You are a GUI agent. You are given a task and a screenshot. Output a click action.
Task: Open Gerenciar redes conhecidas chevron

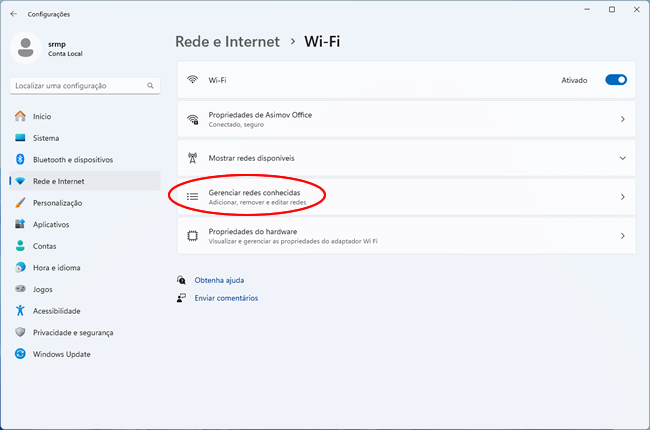coord(622,197)
